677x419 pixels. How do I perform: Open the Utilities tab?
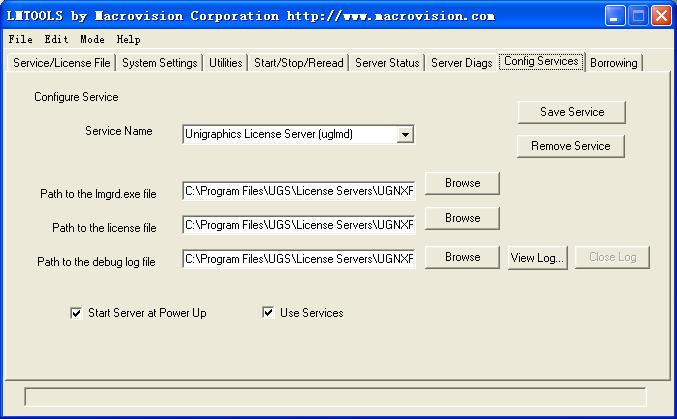point(225,63)
